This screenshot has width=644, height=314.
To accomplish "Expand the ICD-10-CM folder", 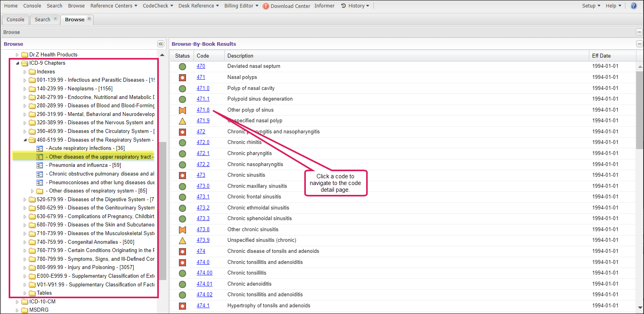I will tap(17, 302).
